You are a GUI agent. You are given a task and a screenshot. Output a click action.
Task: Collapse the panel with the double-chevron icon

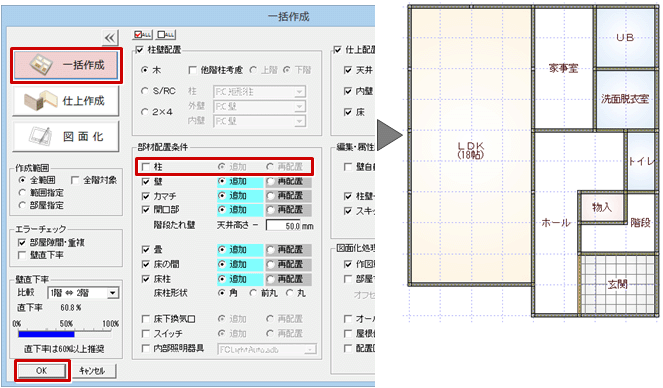[x=110, y=38]
